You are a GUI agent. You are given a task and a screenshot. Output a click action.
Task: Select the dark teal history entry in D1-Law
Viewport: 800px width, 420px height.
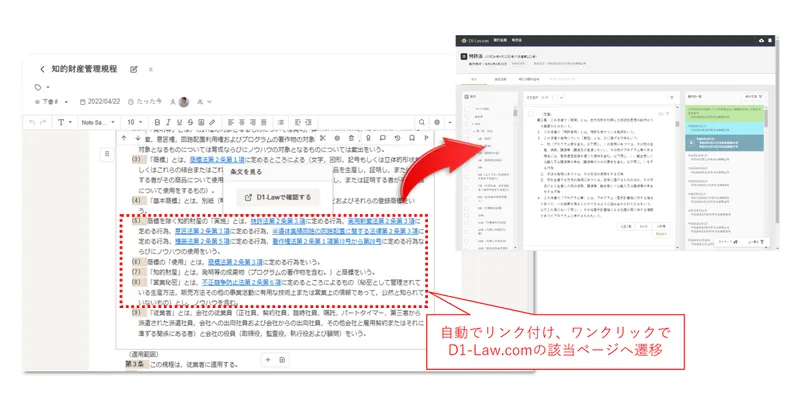tap(724, 143)
